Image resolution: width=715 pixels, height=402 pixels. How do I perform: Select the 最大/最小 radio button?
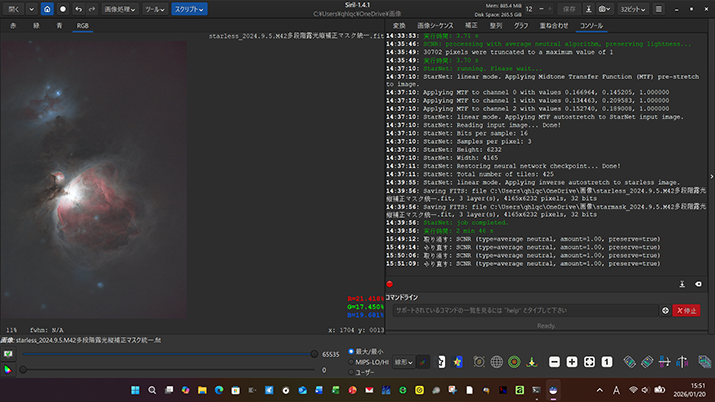point(350,351)
